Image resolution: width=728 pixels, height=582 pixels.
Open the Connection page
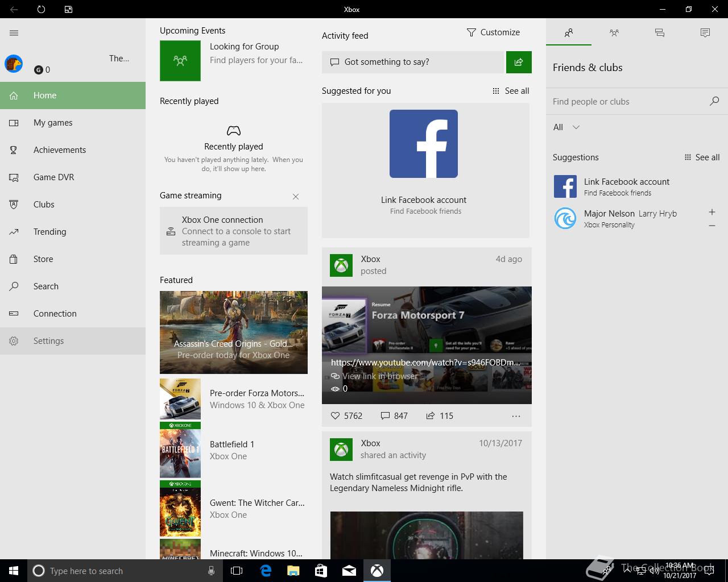tap(73, 314)
